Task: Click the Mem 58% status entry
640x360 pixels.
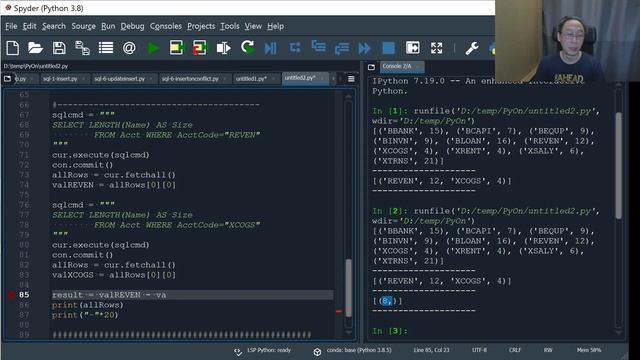Action: 589,350
